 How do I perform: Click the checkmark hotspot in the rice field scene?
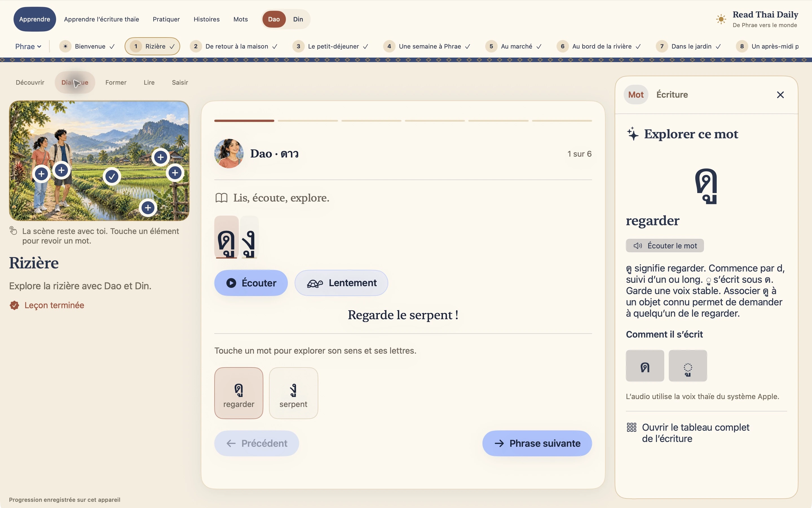pyautogui.click(x=112, y=176)
